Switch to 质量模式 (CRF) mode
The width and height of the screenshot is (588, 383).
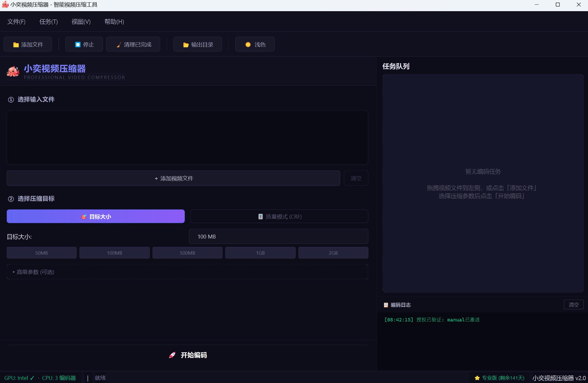coord(279,216)
